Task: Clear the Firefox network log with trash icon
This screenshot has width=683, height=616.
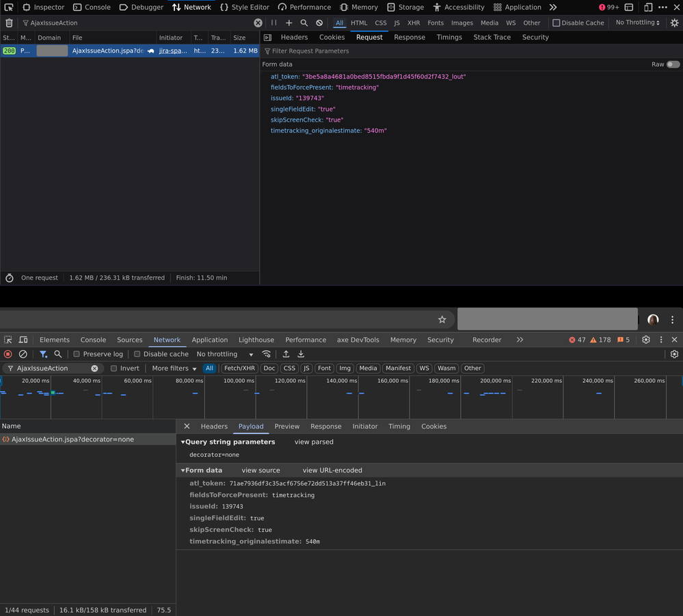Action: pyautogui.click(x=9, y=23)
